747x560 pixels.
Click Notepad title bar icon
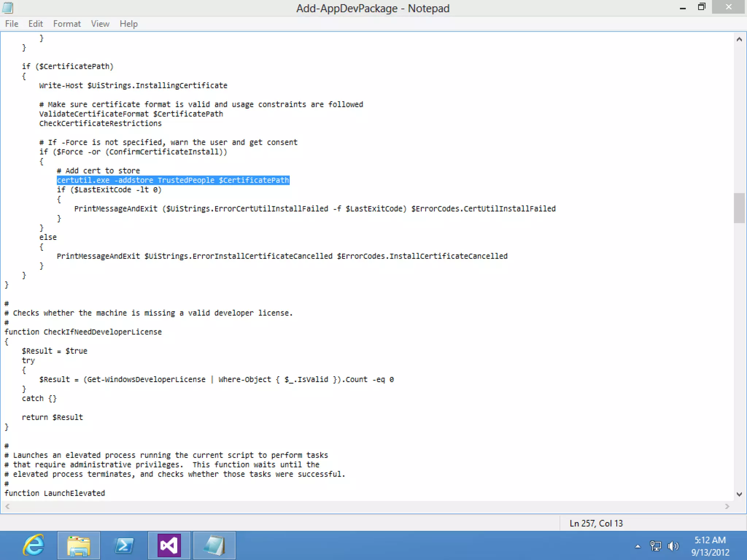8,8
